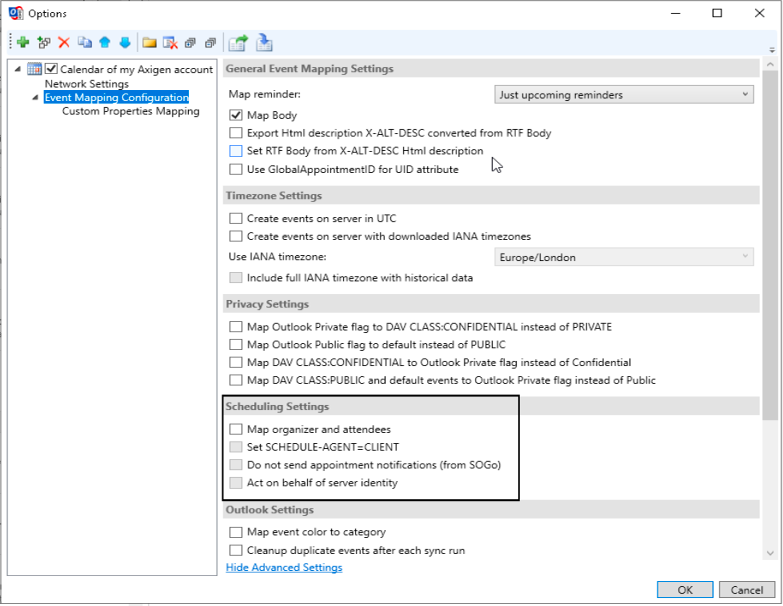
Task: Click the calendar icon of Axigen profile
Action: pos(34,69)
